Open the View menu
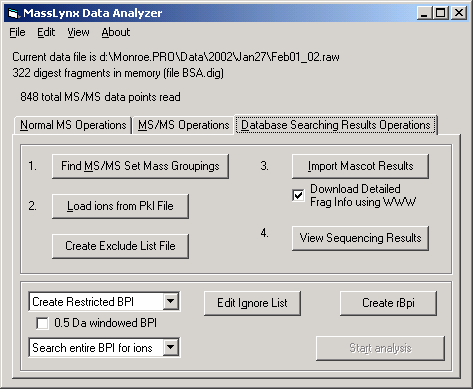The height and width of the screenshot is (390, 473). (x=78, y=33)
